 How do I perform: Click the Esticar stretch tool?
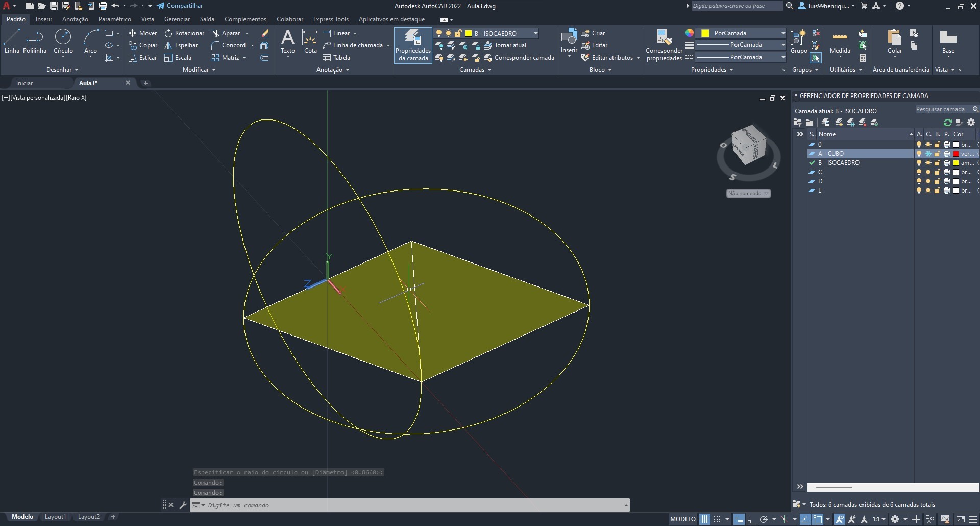pyautogui.click(x=143, y=58)
